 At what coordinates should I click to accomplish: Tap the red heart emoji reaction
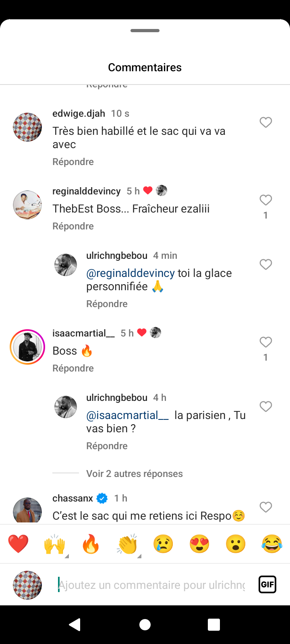point(18,544)
